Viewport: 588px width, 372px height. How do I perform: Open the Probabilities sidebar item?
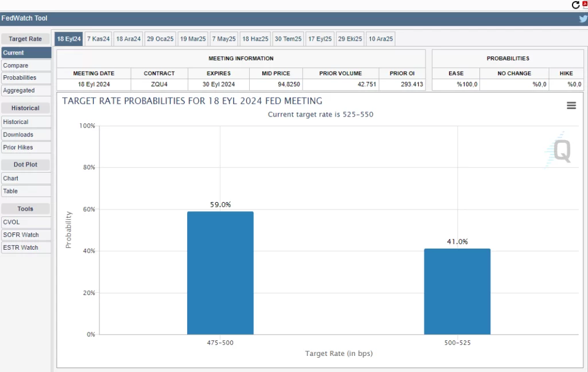pos(26,77)
